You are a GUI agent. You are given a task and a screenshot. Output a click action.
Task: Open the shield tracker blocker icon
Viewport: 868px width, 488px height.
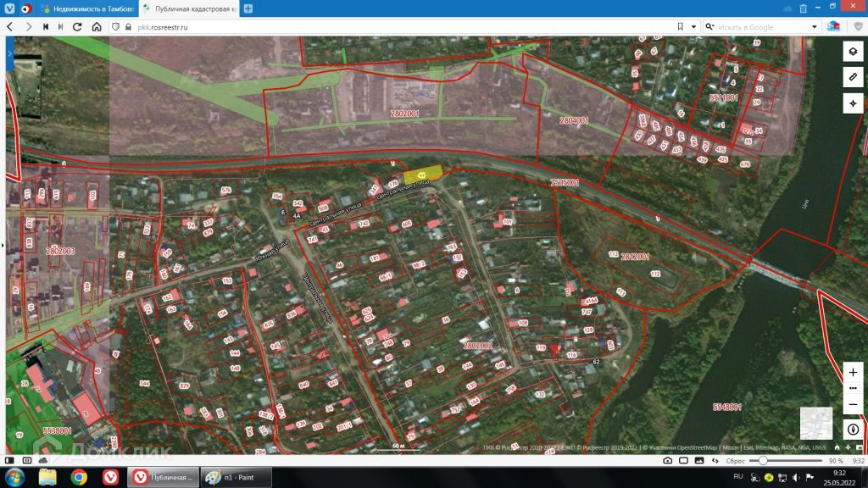tap(115, 26)
